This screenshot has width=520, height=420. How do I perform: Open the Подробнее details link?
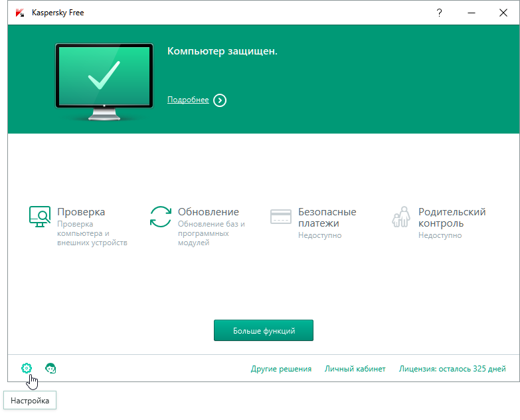(188, 100)
